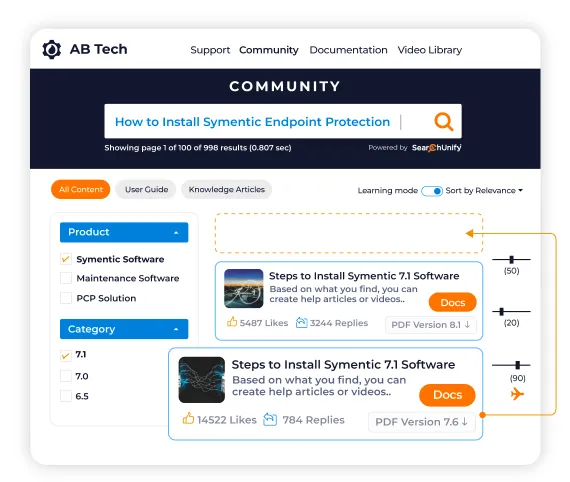The height and width of the screenshot is (482, 570).
Task: Click the orange airplane boost icon
Action: coord(517,394)
